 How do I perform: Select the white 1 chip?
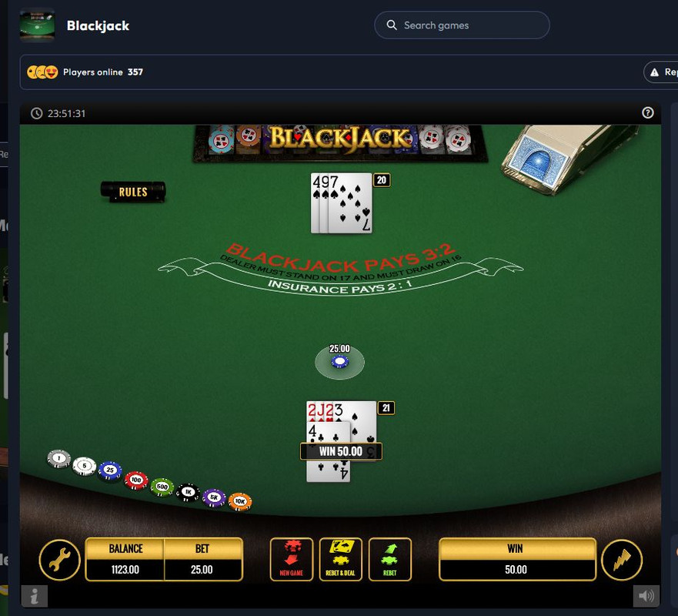coord(58,459)
